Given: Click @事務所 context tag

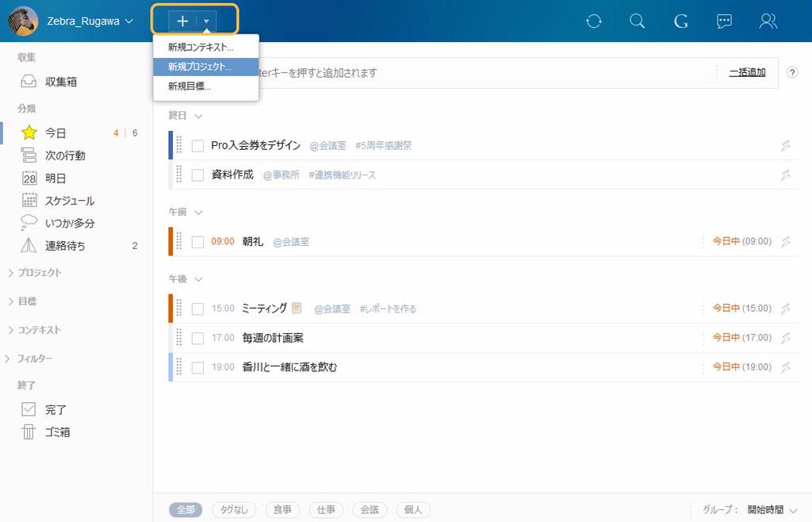Looking at the screenshot, I should point(282,175).
